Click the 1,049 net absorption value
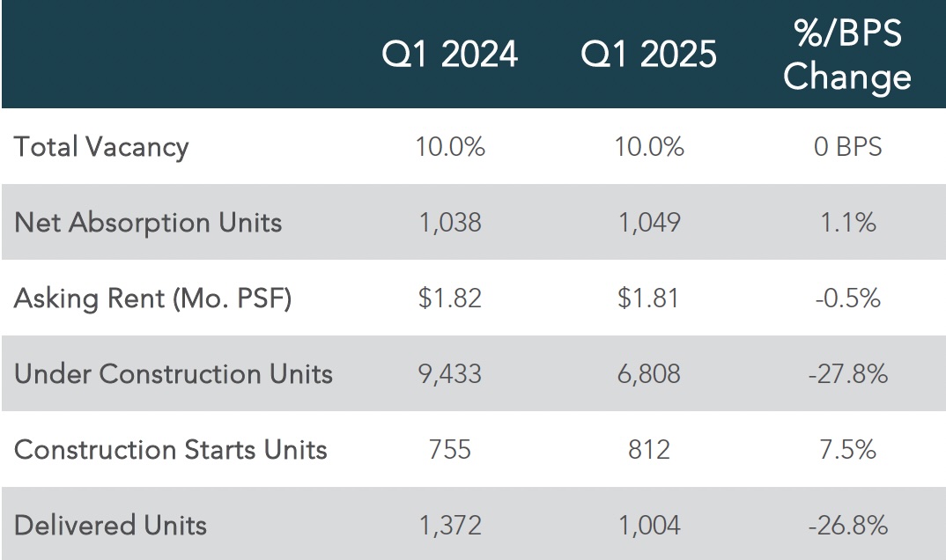 (649, 223)
